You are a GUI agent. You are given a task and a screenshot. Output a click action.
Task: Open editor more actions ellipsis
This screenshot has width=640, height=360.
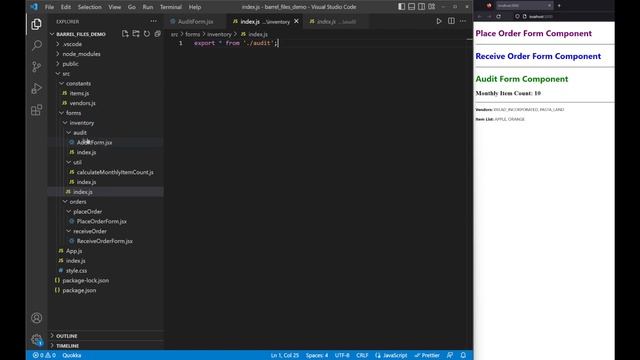[x=463, y=21]
